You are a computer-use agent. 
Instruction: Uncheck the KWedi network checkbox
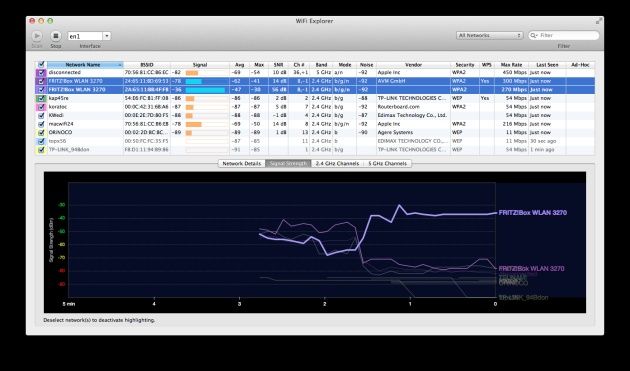coord(41,115)
